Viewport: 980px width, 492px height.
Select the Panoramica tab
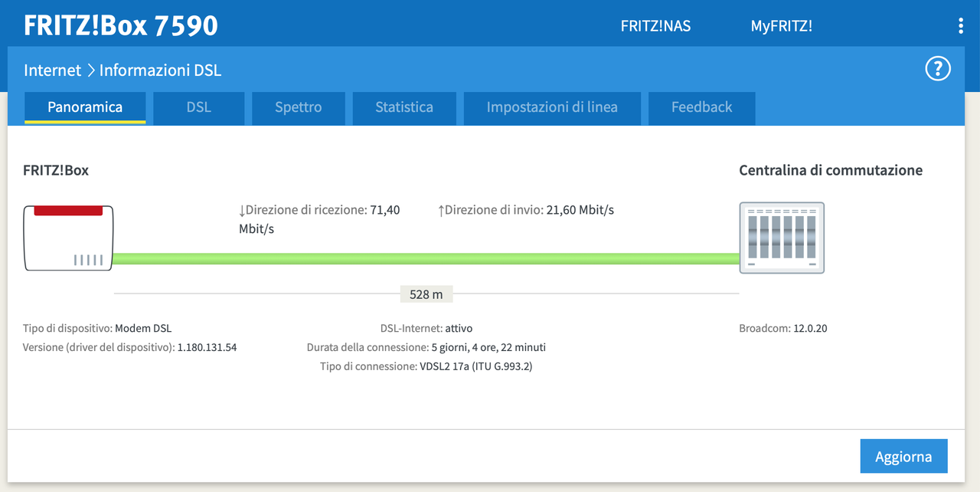(x=85, y=107)
